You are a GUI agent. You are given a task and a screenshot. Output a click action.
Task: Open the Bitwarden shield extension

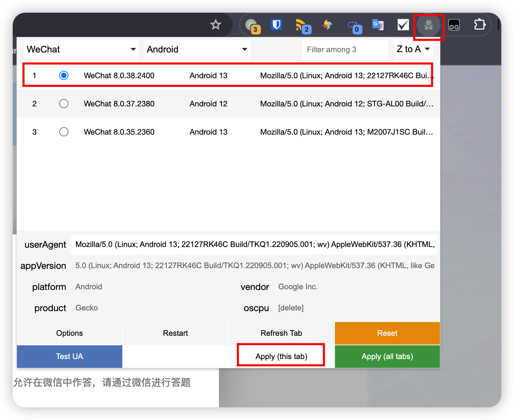click(276, 25)
